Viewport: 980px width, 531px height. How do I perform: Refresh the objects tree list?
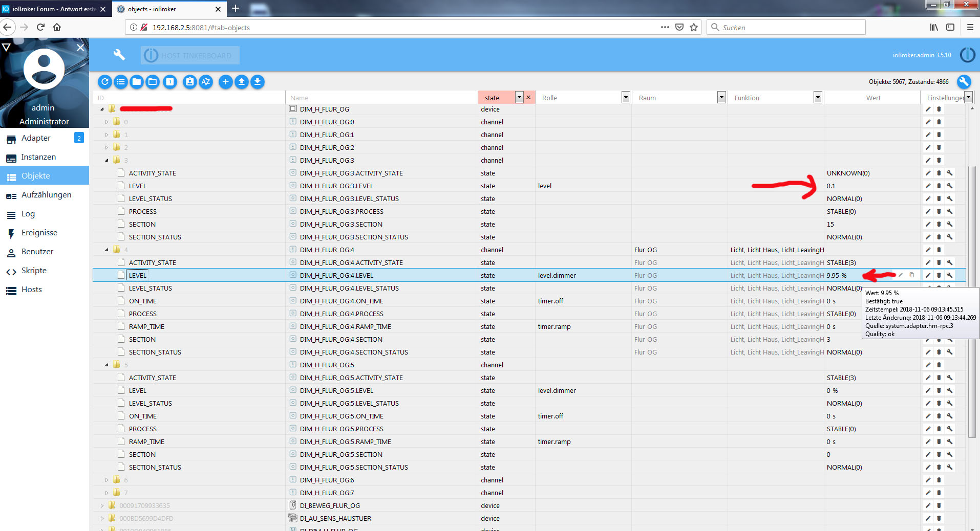click(105, 82)
